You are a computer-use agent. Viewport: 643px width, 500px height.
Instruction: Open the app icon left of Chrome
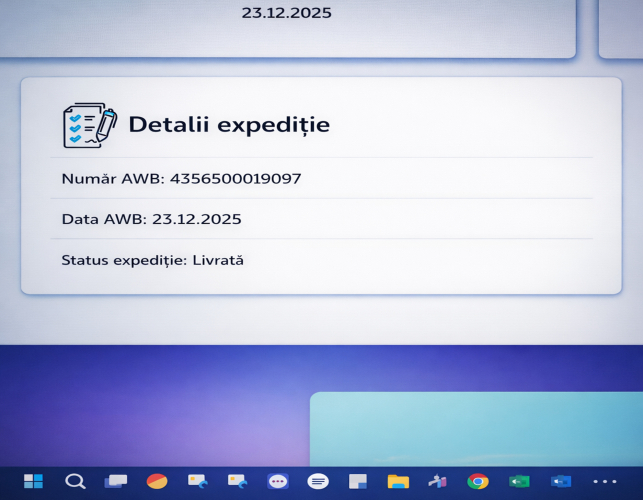(x=438, y=481)
